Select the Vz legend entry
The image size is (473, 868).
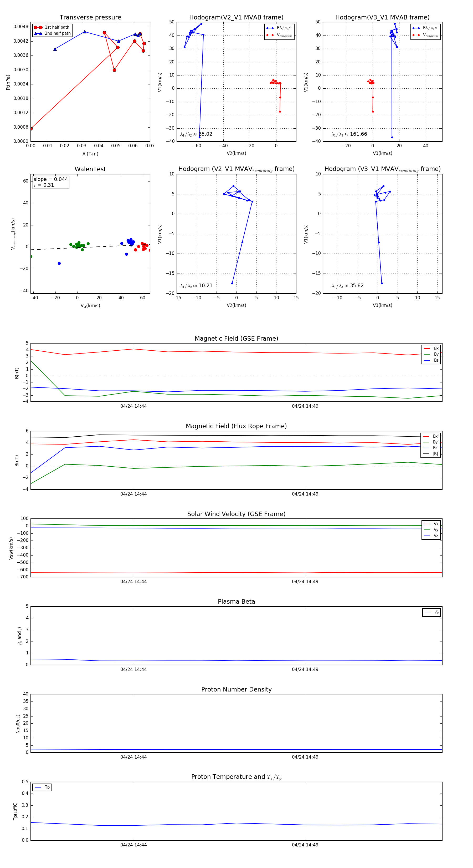click(x=431, y=536)
